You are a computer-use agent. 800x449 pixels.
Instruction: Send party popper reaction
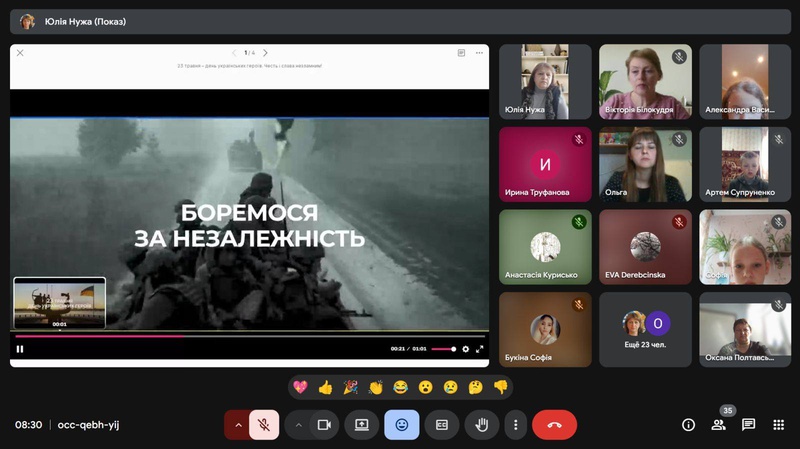[x=351, y=387]
